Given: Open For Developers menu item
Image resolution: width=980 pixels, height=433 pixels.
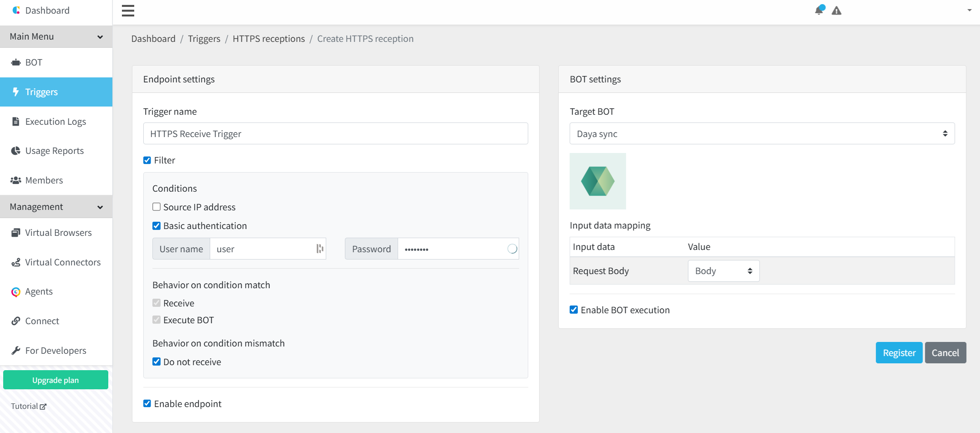Looking at the screenshot, I should pos(56,350).
